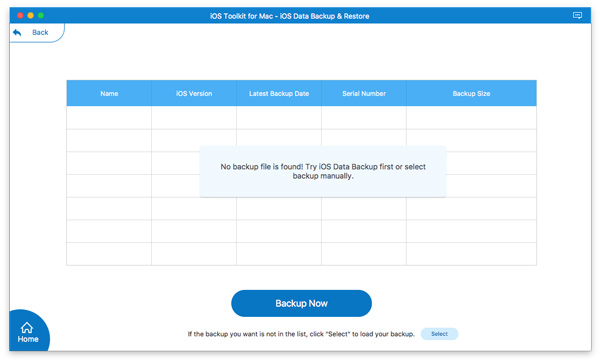Viewport: 600px width, 362px height.
Task: Maximize the window with the green button
Action: (x=41, y=15)
